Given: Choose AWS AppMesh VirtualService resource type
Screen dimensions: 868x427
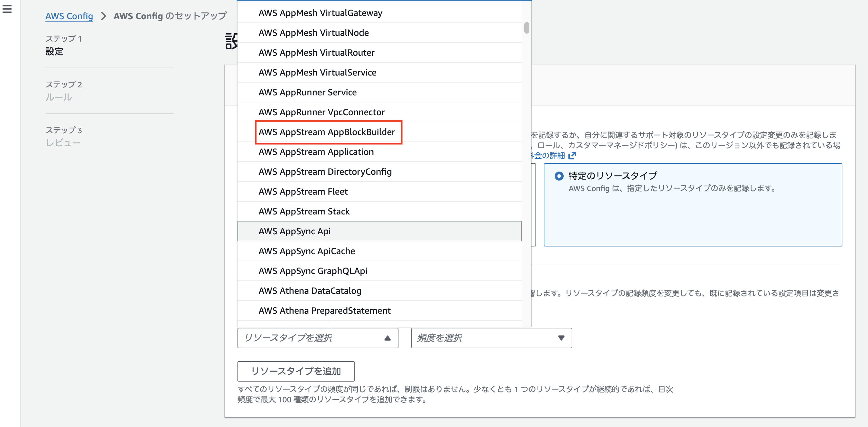Looking at the screenshot, I should tap(317, 72).
